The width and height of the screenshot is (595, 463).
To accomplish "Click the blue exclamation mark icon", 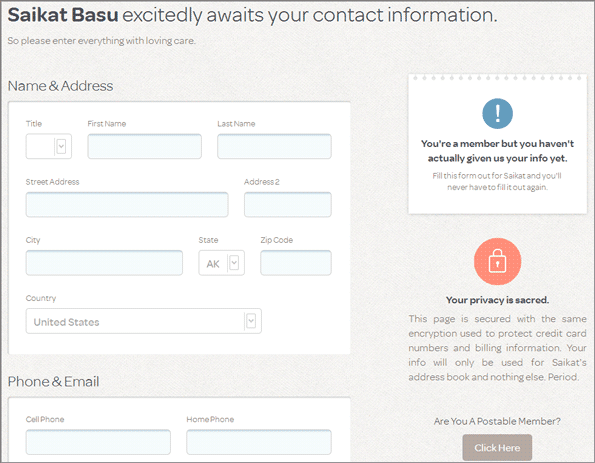I will click(x=497, y=113).
